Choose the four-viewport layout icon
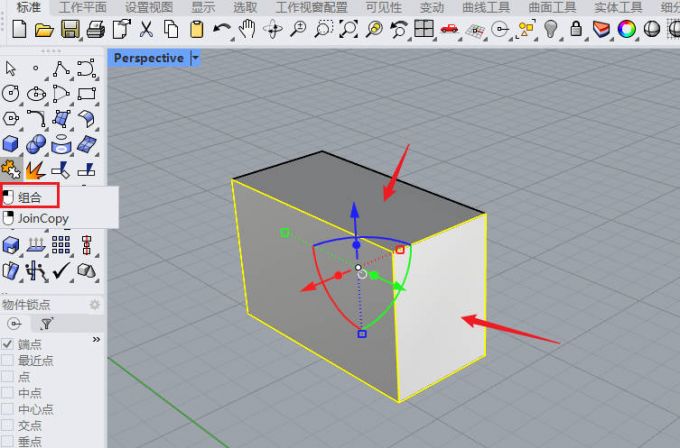The image size is (680, 448). pos(424,29)
